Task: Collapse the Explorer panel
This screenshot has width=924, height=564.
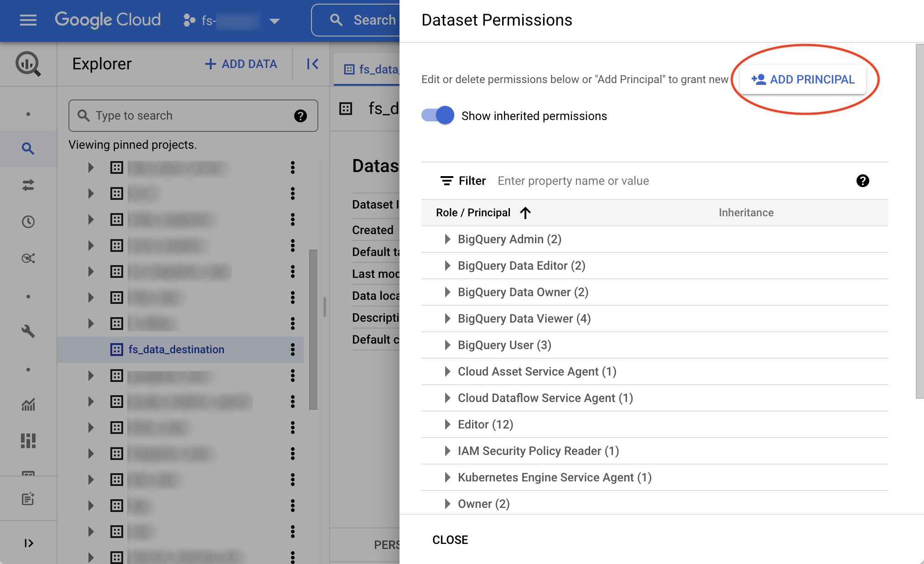Action: pyautogui.click(x=312, y=64)
